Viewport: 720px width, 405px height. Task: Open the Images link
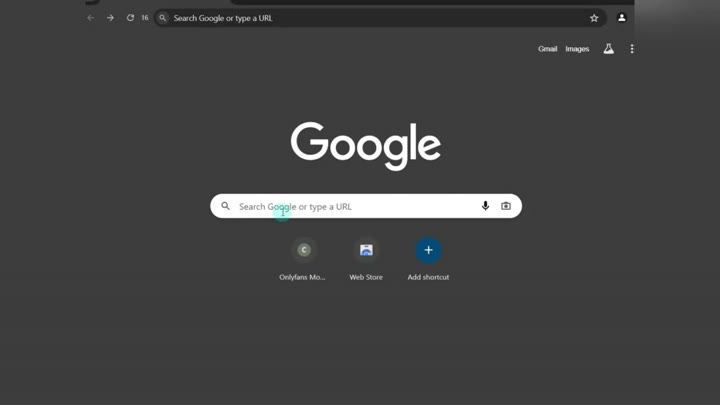tap(577, 49)
